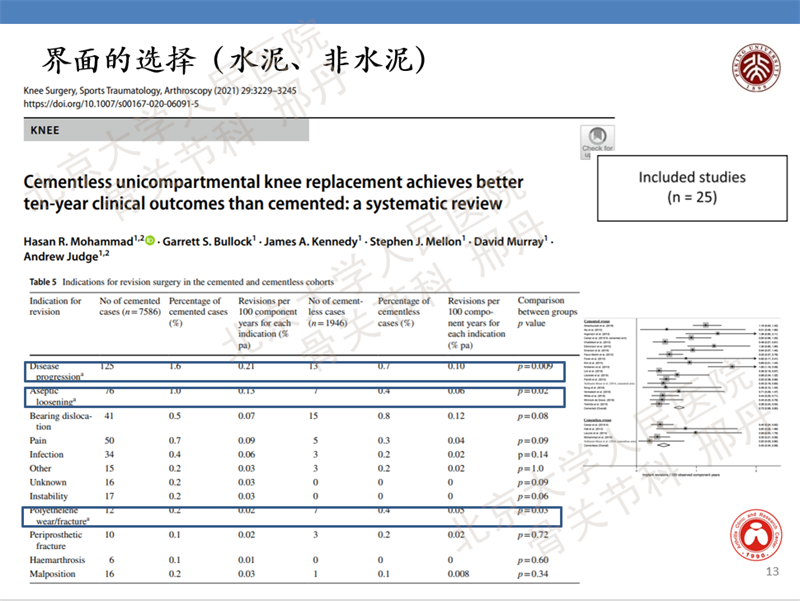Viewport: 800px width, 601px height.
Task: Select the Disease progression highlighted row
Action: point(290,371)
